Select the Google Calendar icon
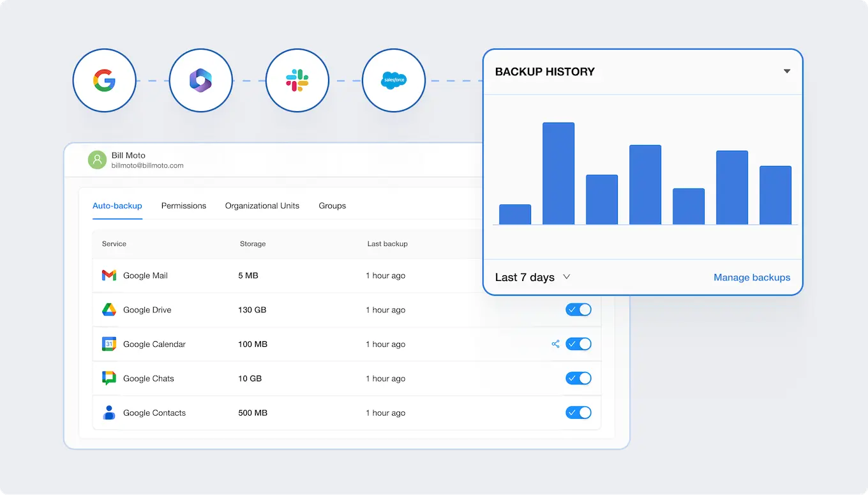This screenshot has width=868, height=495. point(108,344)
